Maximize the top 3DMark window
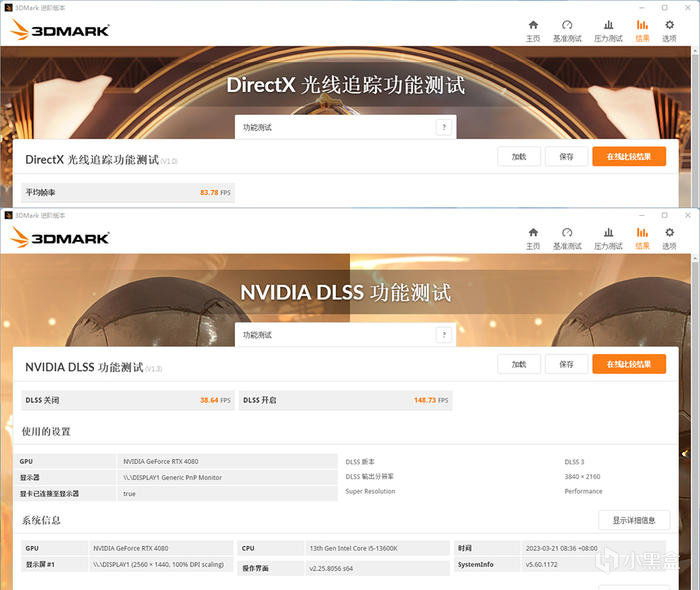700x590 pixels. [665, 8]
